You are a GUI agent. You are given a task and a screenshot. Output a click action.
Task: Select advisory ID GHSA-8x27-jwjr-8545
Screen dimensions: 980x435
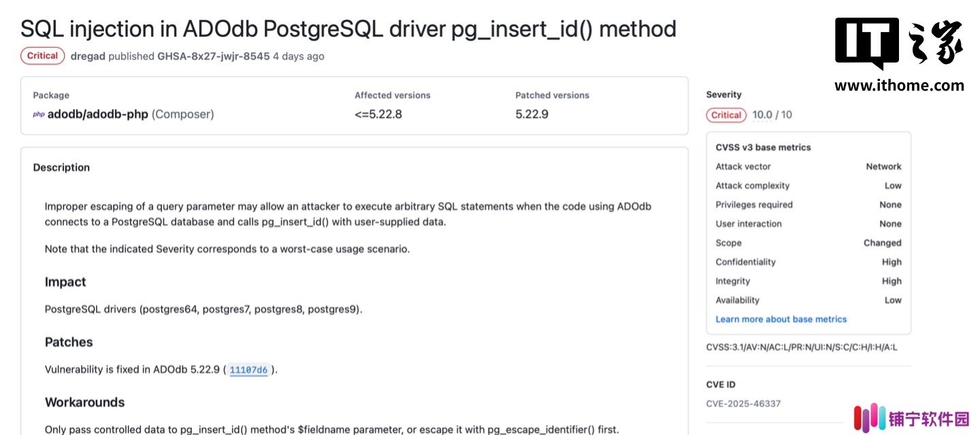click(214, 57)
